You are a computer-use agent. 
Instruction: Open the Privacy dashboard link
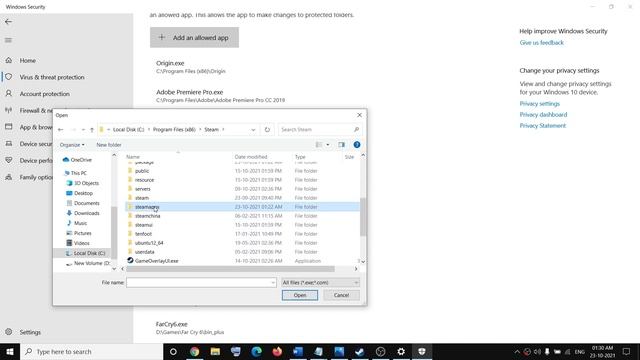click(x=543, y=115)
